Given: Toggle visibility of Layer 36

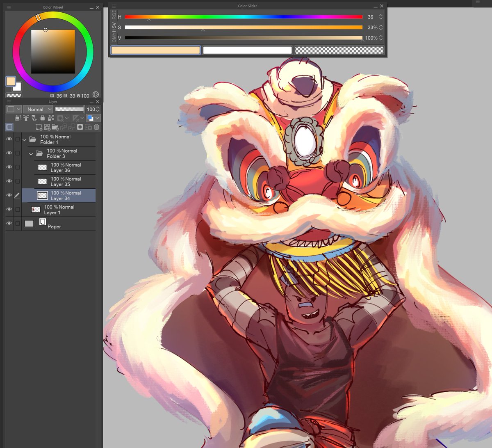Looking at the screenshot, I should coord(9,167).
